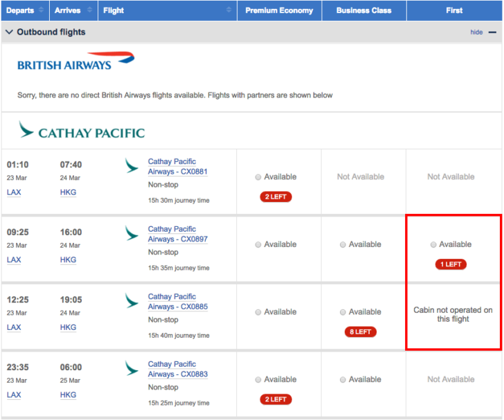This screenshot has height=420, width=504.
Task: Click First 'Not Available' on CX0883
Action: tap(451, 379)
